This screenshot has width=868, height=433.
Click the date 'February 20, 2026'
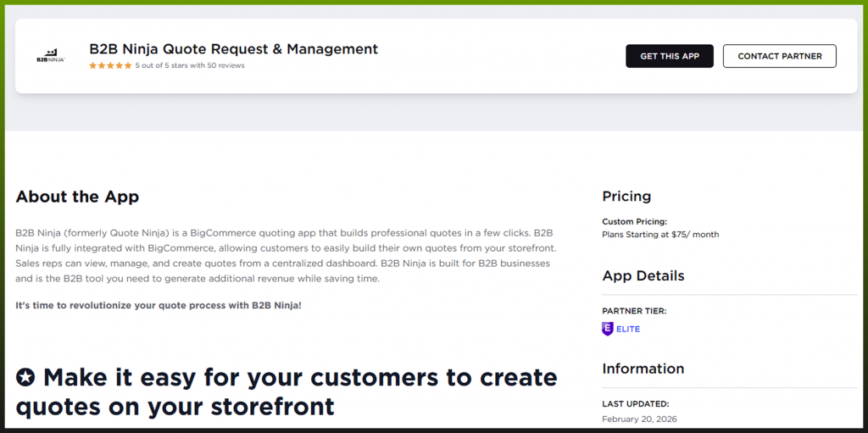click(639, 419)
